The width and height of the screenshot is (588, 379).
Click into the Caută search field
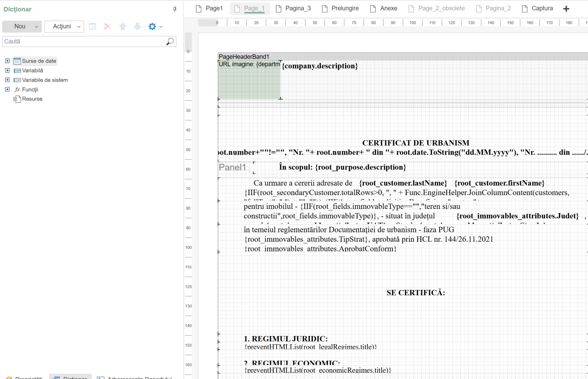click(x=83, y=41)
